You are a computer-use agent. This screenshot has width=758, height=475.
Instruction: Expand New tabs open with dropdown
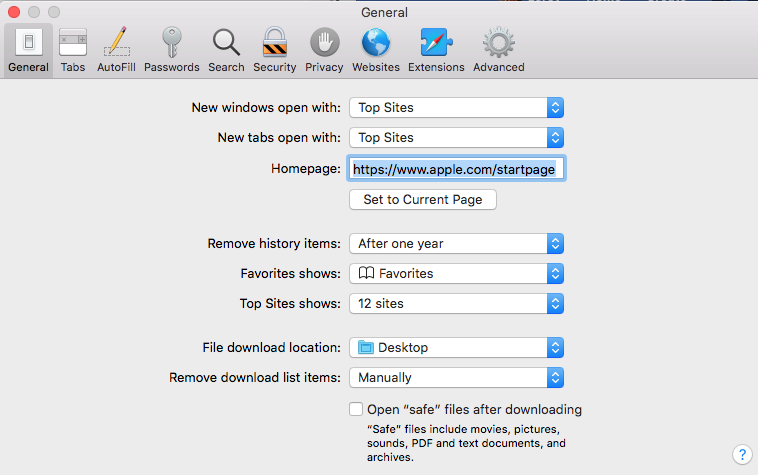(x=456, y=138)
